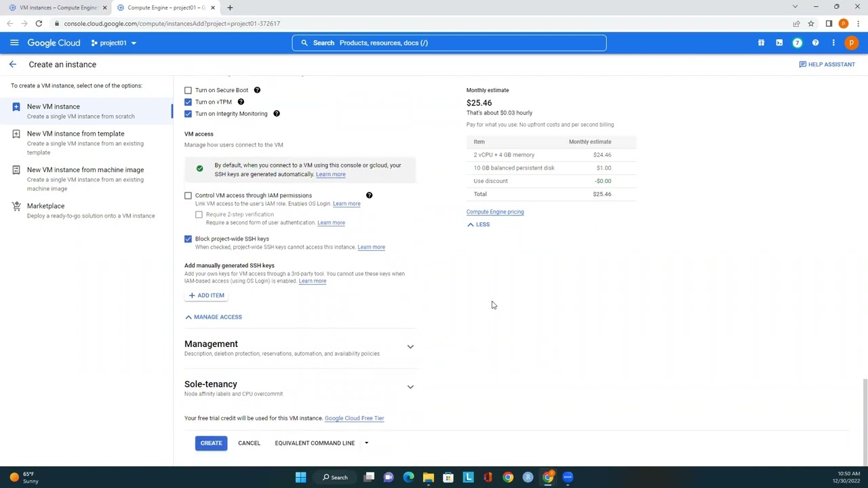Share this page from address bar
The width and height of the screenshot is (868, 488).
click(x=797, y=24)
